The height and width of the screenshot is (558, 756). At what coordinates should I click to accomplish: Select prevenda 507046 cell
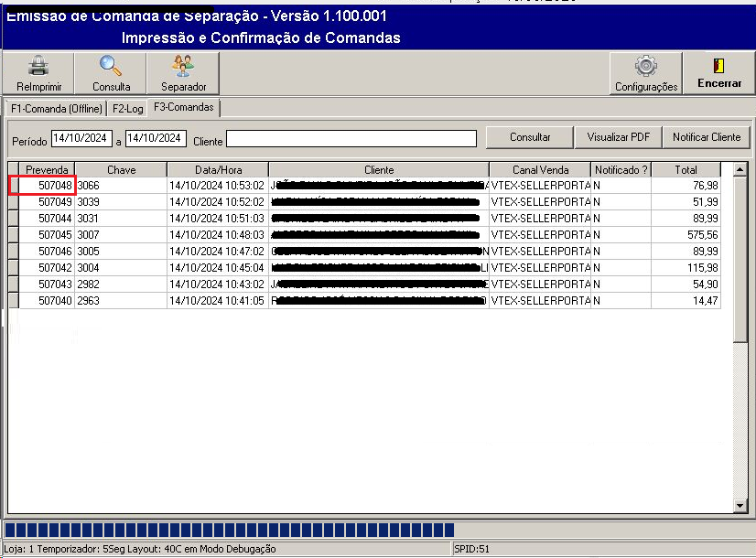pos(47,251)
